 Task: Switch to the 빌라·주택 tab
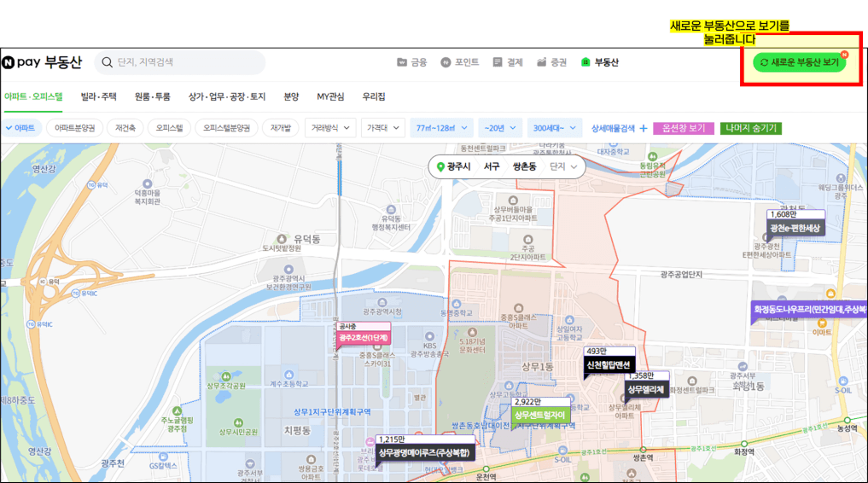(x=98, y=96)
